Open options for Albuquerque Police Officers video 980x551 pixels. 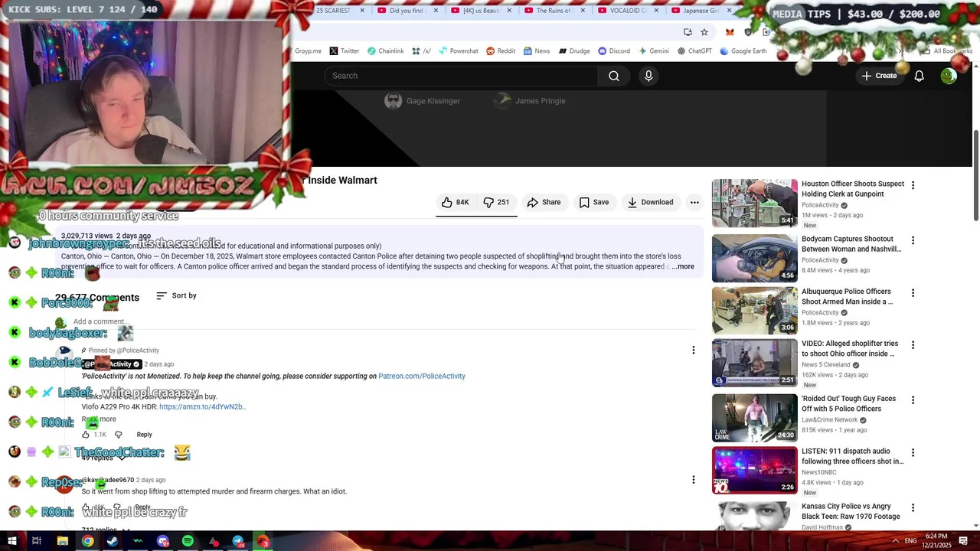pyautogui.click(x=913, y=293)
